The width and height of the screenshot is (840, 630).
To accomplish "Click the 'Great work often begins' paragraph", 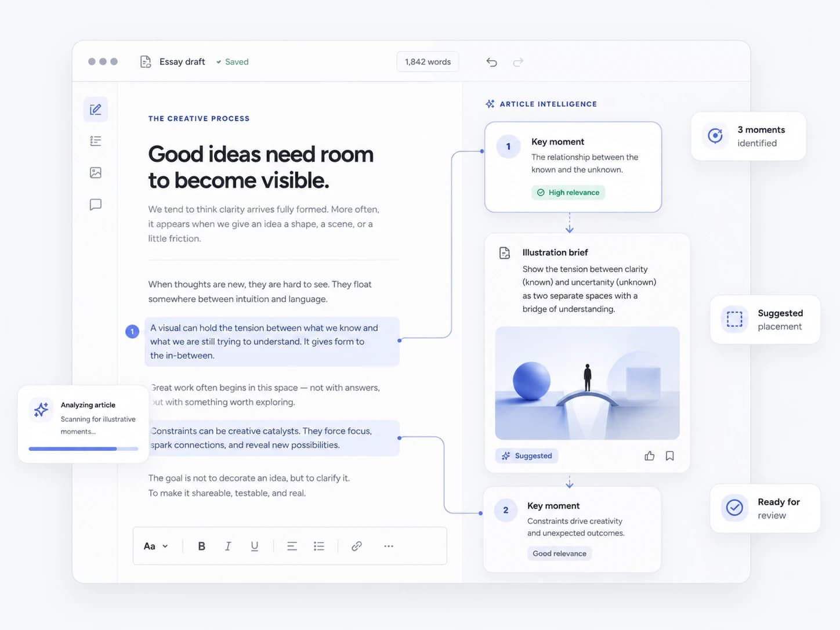I will [265, 395].
